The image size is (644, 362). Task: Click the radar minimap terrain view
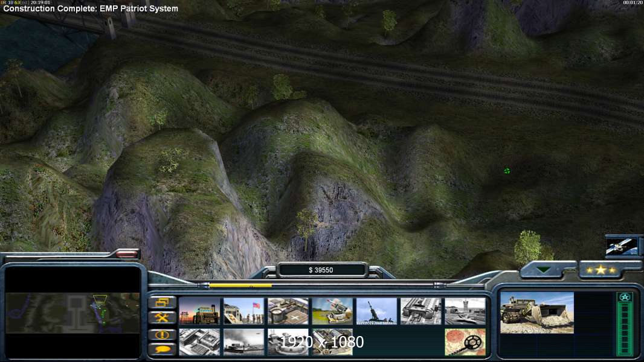pyautogui.click(x=72, y=313)
